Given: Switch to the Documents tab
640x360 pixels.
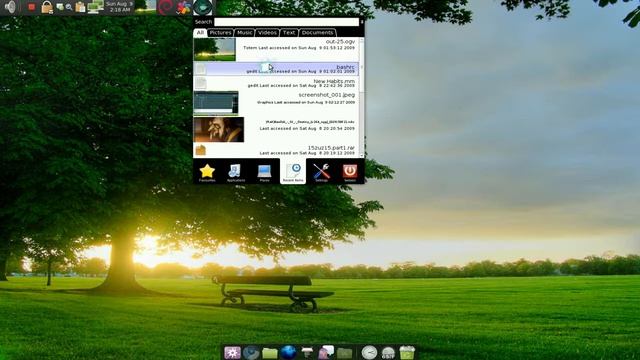Looking at the screenshot, I should point(318,33).
